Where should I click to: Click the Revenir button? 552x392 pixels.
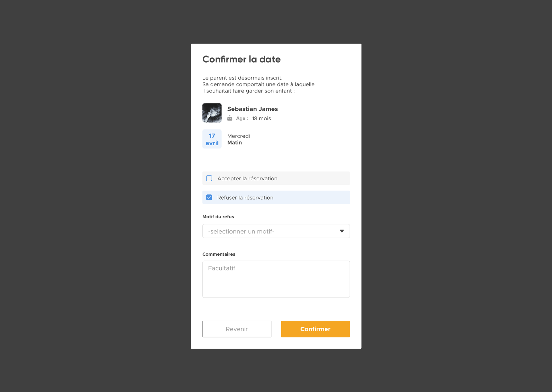[x=237, y=329]
